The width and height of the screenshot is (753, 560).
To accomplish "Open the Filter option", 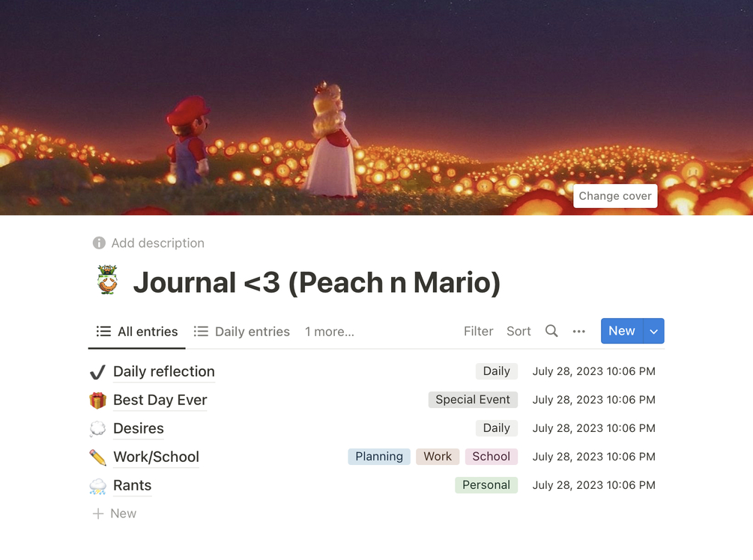I will pos(478,331).
